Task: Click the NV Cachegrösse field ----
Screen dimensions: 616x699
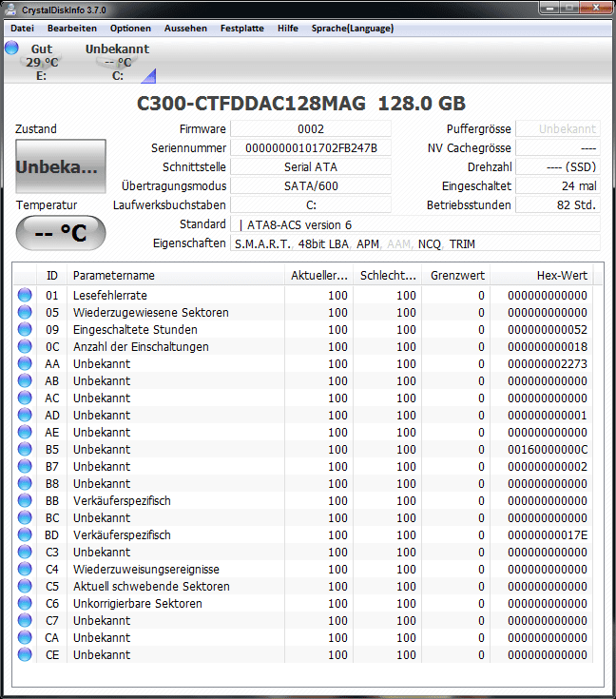Action: (558, 147)
